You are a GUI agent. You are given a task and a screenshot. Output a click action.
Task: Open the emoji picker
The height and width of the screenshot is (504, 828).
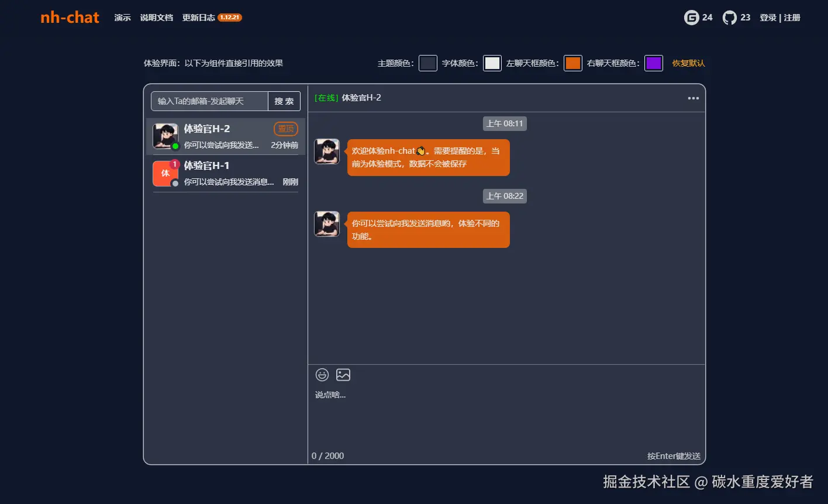322,375
